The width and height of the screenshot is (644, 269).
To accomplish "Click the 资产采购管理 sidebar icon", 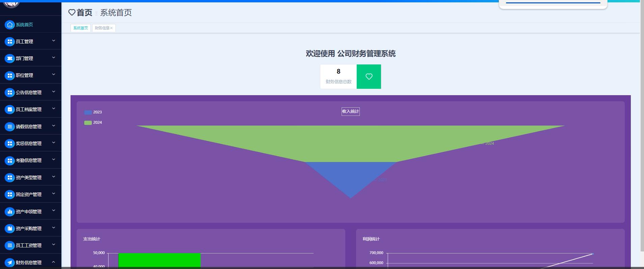I will [10, 228].
